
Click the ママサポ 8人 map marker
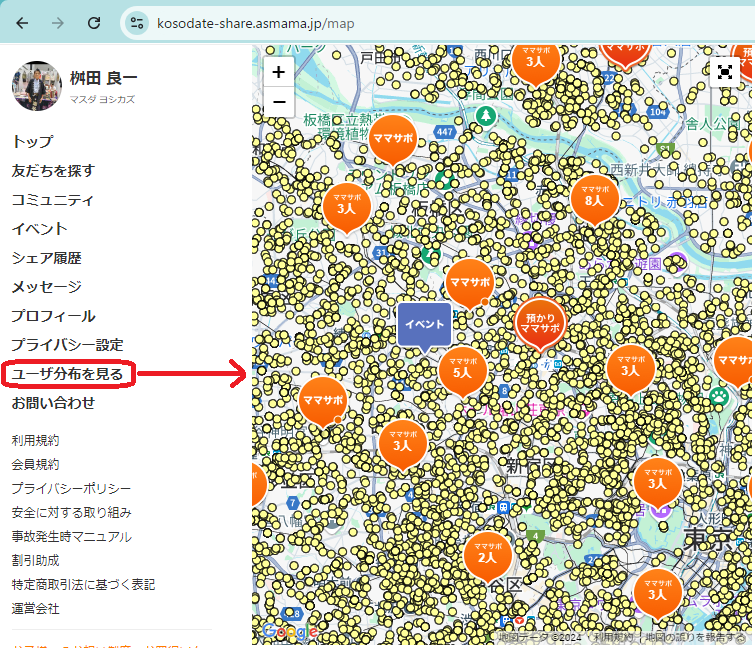pyautogui.click(x=594, y=196)
